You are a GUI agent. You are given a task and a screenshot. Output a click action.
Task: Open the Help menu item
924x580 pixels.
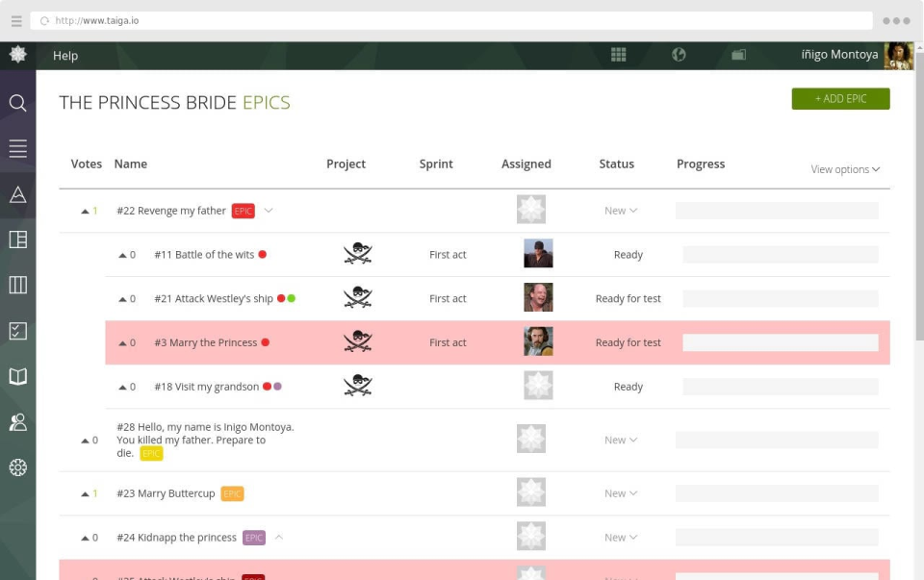[65, 56]
